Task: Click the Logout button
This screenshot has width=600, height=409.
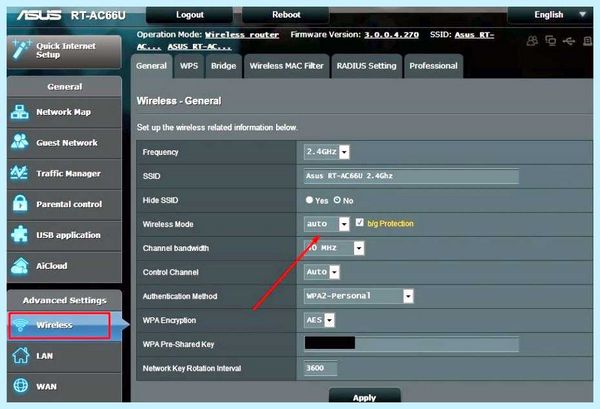Action: point(189,15)
